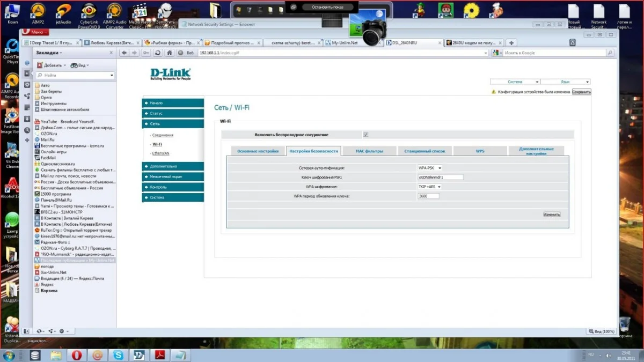The image size is (644, 362).
Task: Reload the page with the refresh icon
Action: 158,53
